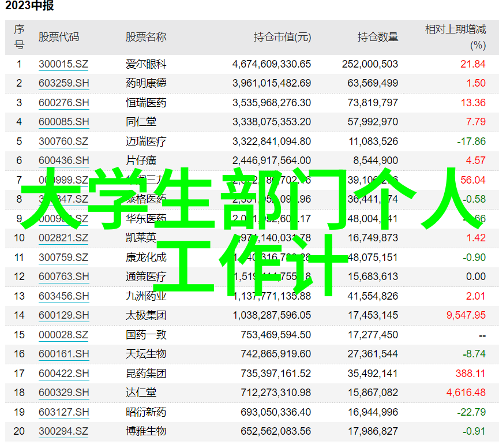Open the 600276.SH link for 恒瑞医药

[x=64, y=103]
